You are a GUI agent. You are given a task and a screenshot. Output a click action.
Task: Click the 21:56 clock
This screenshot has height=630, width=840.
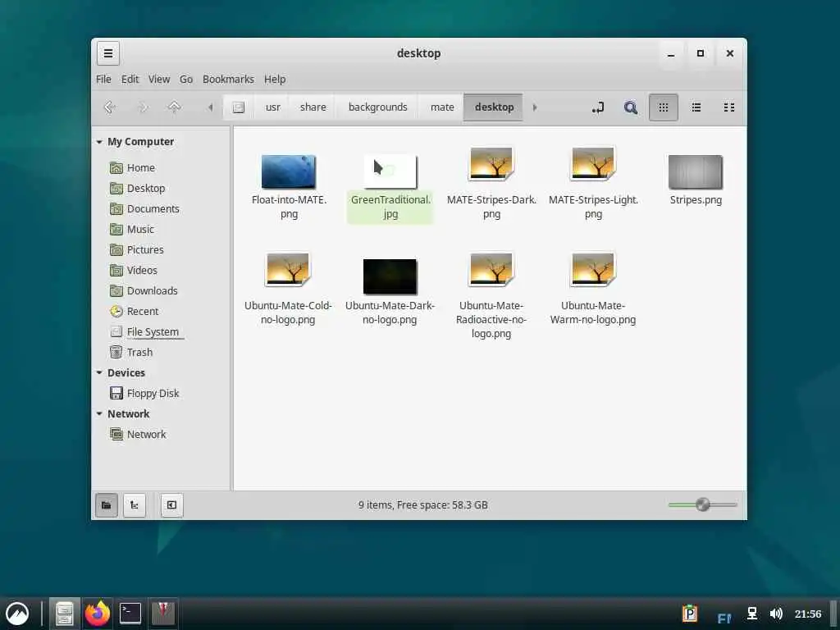808,614
